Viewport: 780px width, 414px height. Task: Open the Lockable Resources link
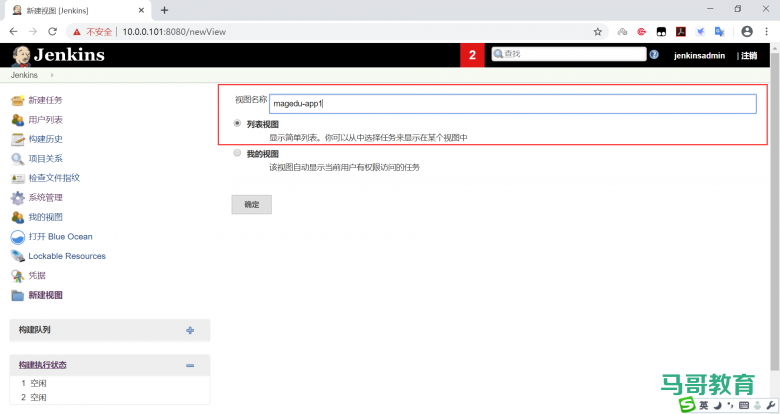67,256
